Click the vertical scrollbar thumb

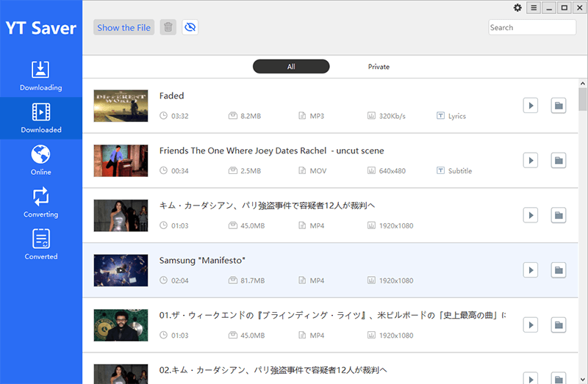tap(582, 99)
